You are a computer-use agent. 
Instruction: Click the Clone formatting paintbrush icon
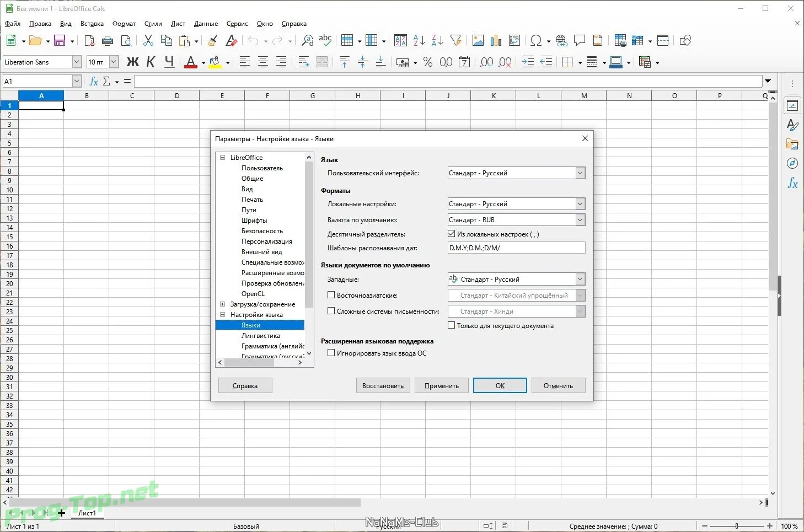pyautogui.click(x=213, y=40)
